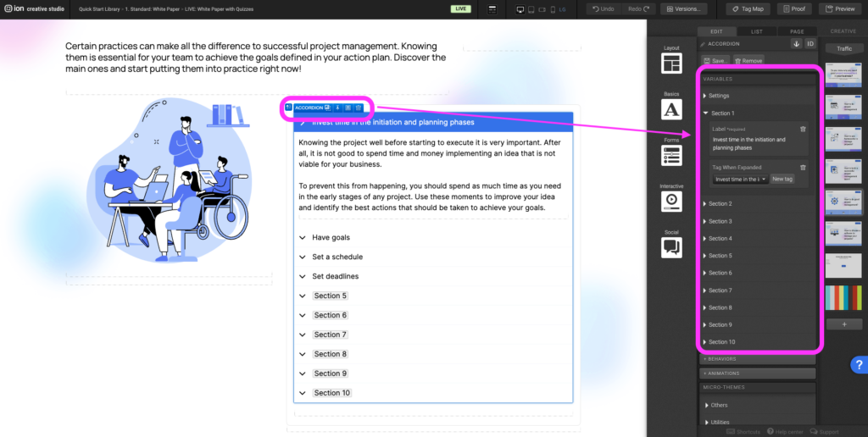The width and height of the screenshot is (868, 437).
Task: Edit the Section 1 Label text field
Action: [753, 143]
